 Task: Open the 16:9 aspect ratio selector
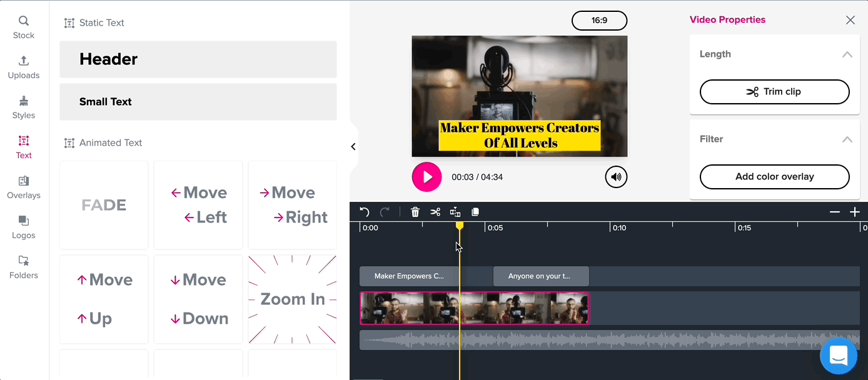[599, 21]
